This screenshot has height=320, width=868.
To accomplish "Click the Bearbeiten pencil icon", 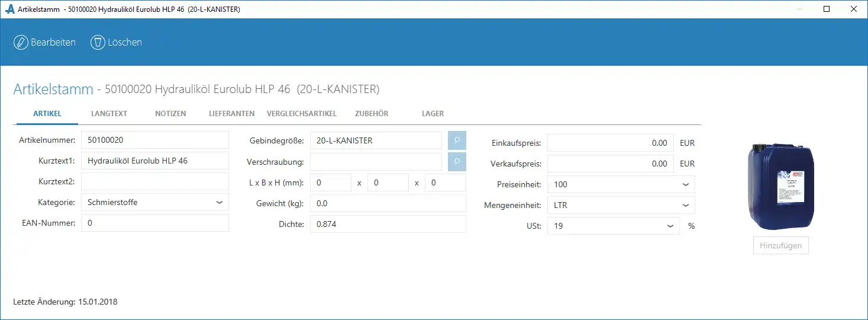I will 21,43.
